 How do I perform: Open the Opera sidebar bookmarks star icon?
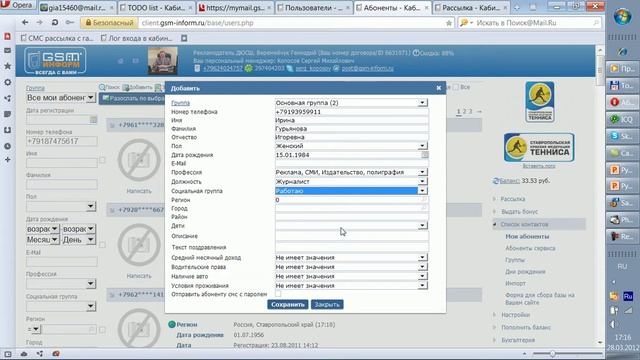[7, 66]
